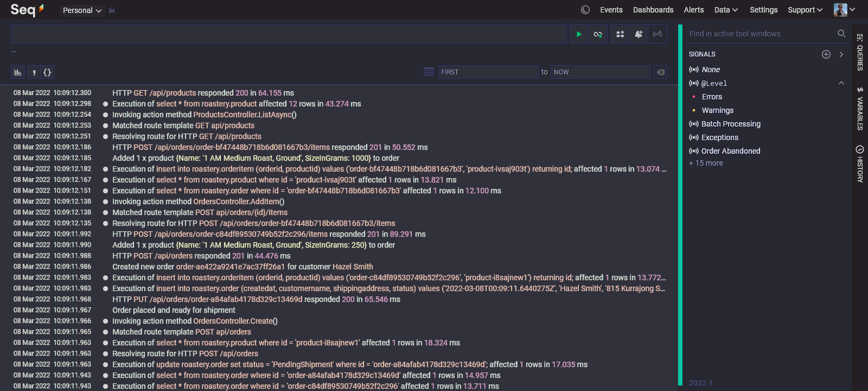Click the comma CSV export icon

(x=34, y=72)
